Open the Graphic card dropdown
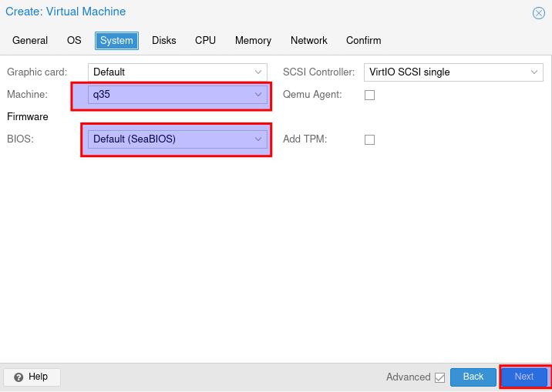The image size is (552, 392). click(x=258, y=72)
